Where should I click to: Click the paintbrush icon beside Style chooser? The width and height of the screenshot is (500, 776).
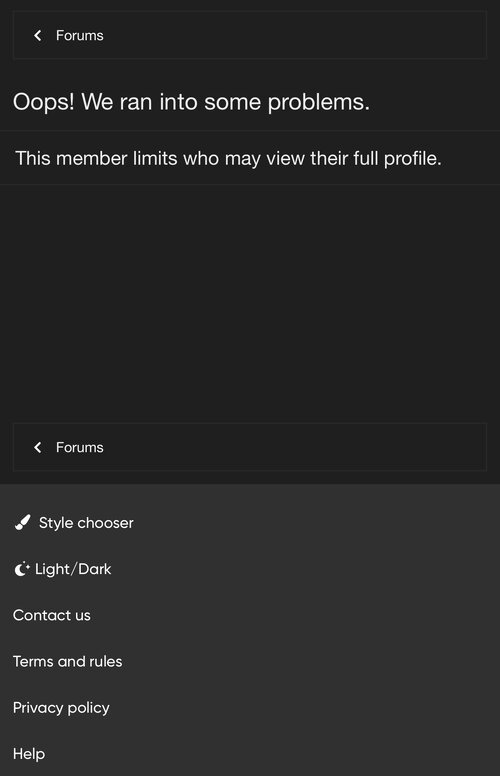[x=22, y=523]
